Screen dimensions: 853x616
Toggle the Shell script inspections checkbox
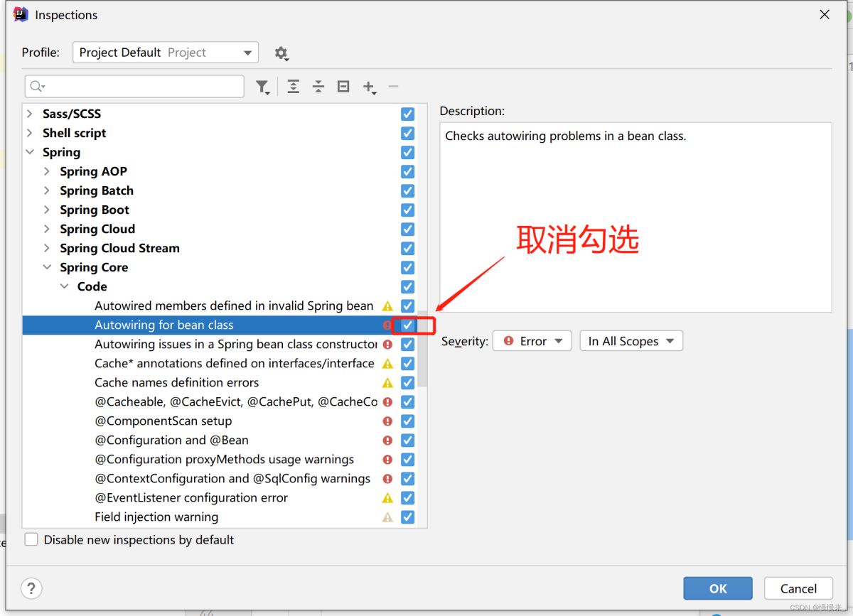point(407,133)
